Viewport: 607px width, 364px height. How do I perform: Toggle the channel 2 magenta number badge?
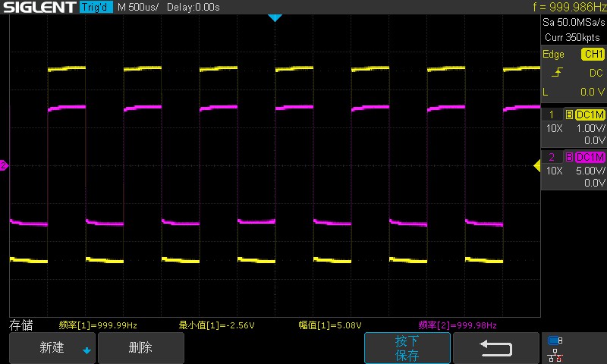coord(552,157)
